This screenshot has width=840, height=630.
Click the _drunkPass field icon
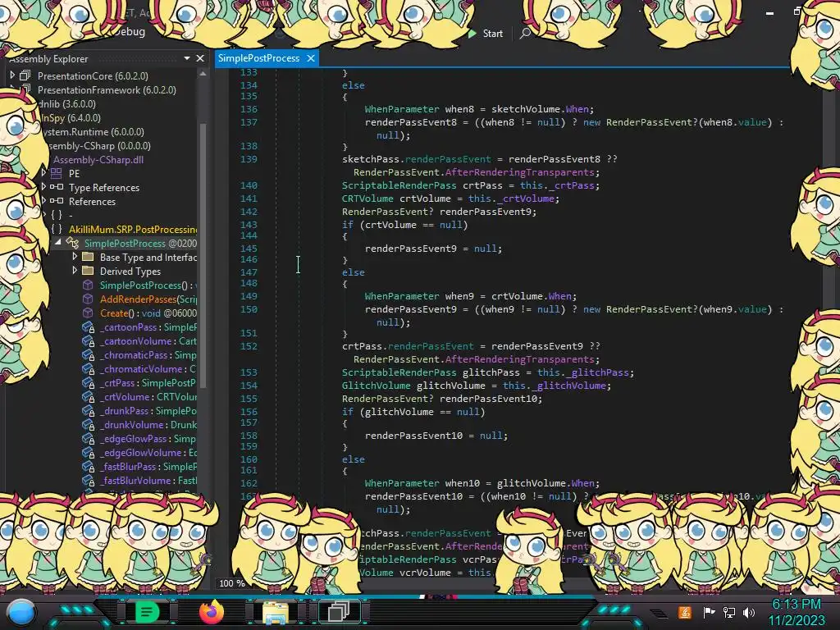(89, 411)
